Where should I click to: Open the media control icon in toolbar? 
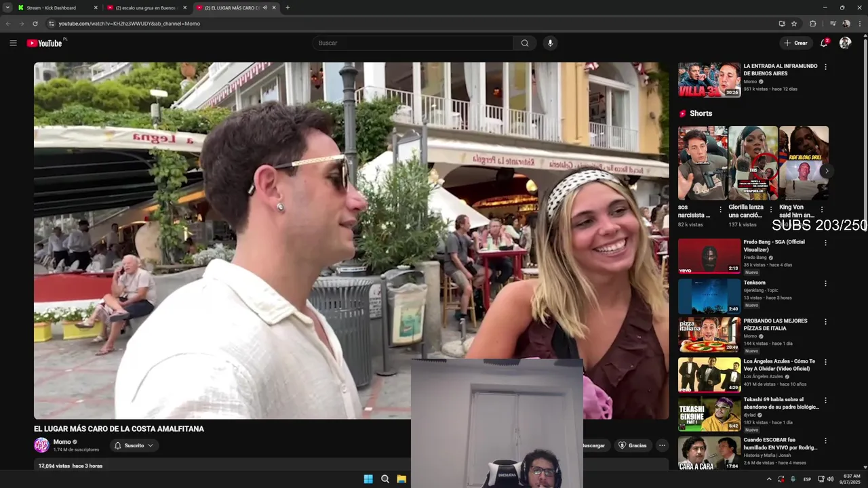coord(832,24)
